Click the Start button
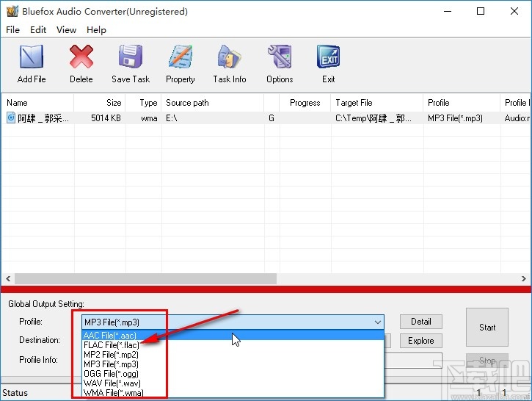Viewport: 532px width, 401px height. [487, 328]
